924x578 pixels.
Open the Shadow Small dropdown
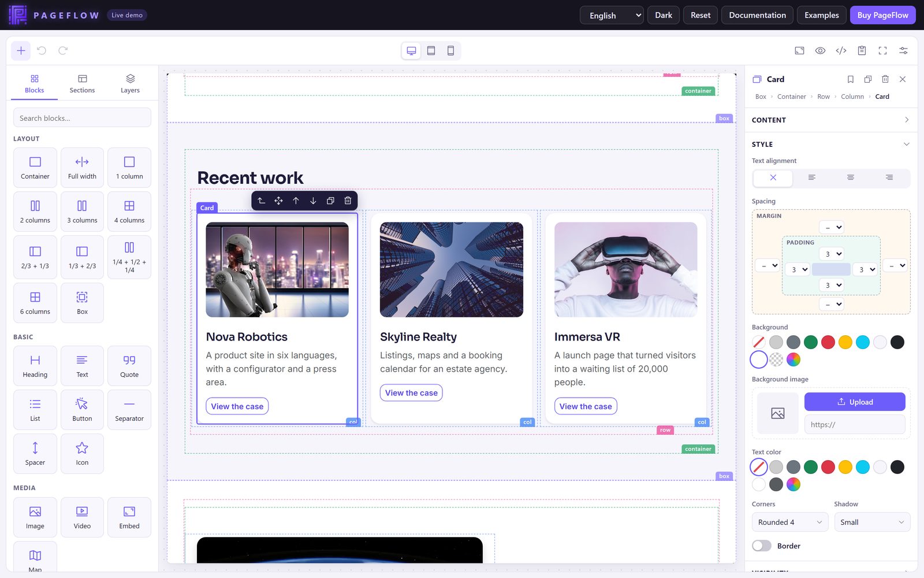[872, 522]
